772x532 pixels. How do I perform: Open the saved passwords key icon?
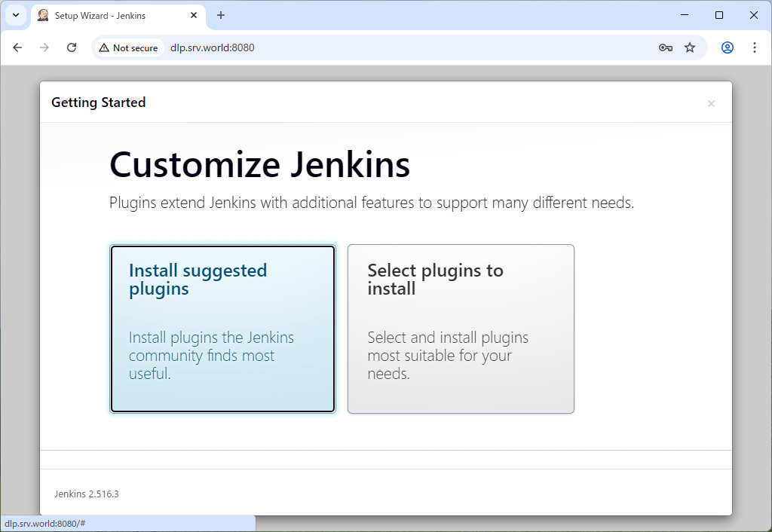click(665, 47)
